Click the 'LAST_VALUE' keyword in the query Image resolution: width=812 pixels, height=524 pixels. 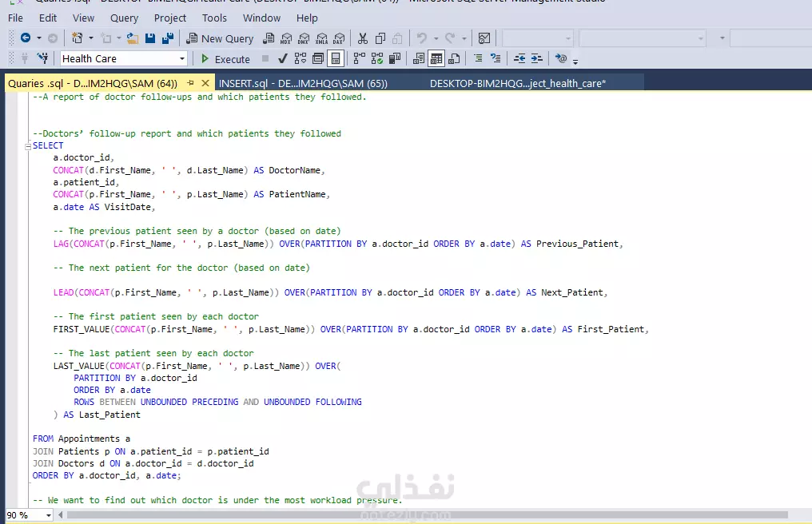(x=78, y=366)
